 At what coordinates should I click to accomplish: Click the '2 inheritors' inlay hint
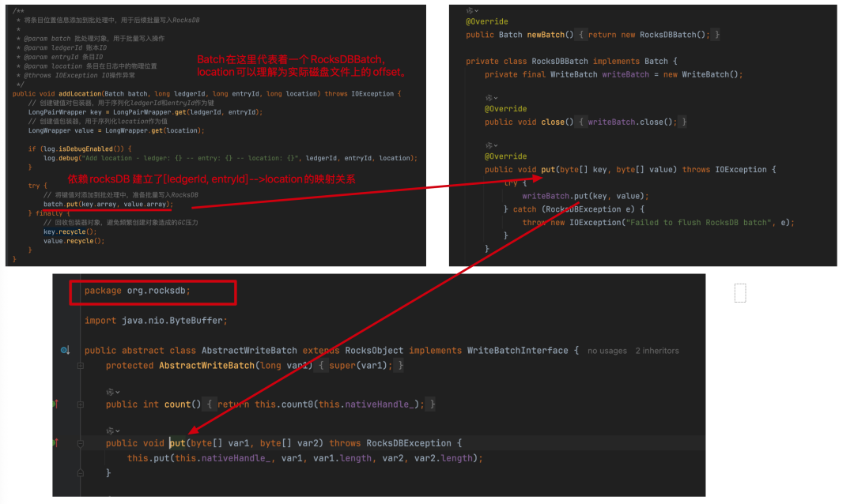(x=657, y=351)
